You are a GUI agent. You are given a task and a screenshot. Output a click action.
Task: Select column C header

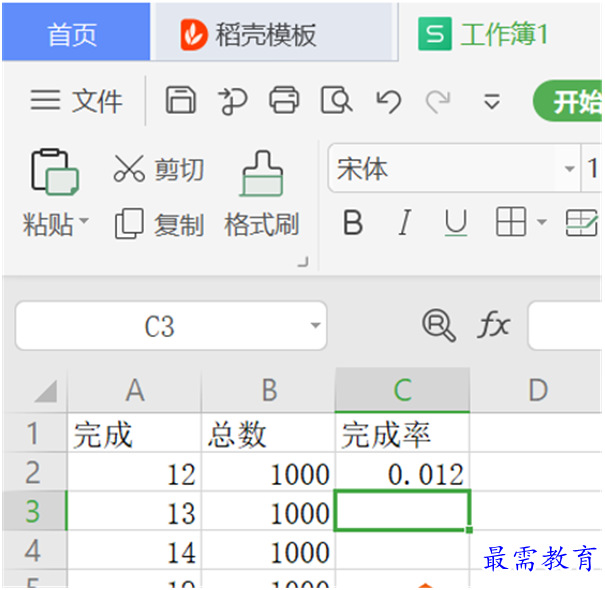coord(402,390)
